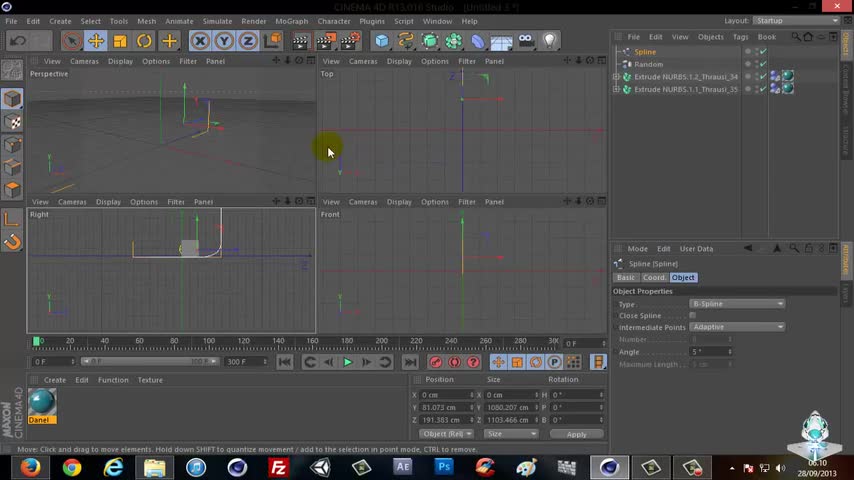This screenshot has width=854, height=480.
Task: Activate the Scale tool
Action: coord(120,41)
